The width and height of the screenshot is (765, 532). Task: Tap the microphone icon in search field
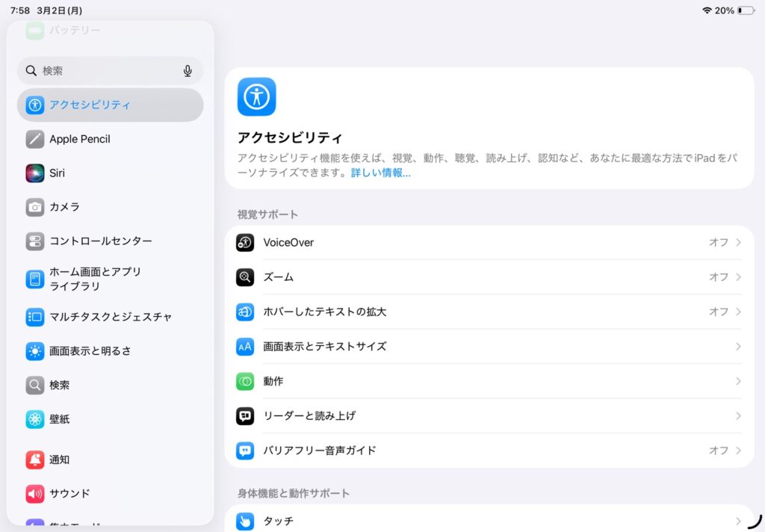coord(188,71)
